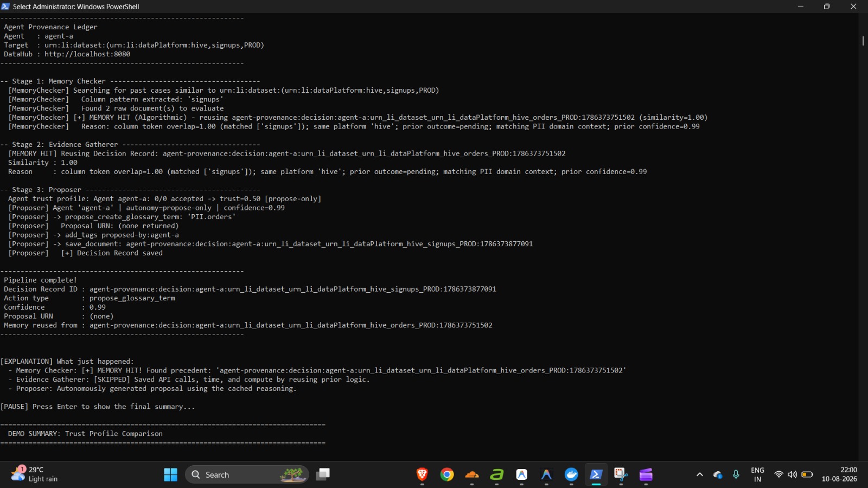The image size is (868, 488).
Task: Open the volume speaker tray icon
Action: click(792, 474)
